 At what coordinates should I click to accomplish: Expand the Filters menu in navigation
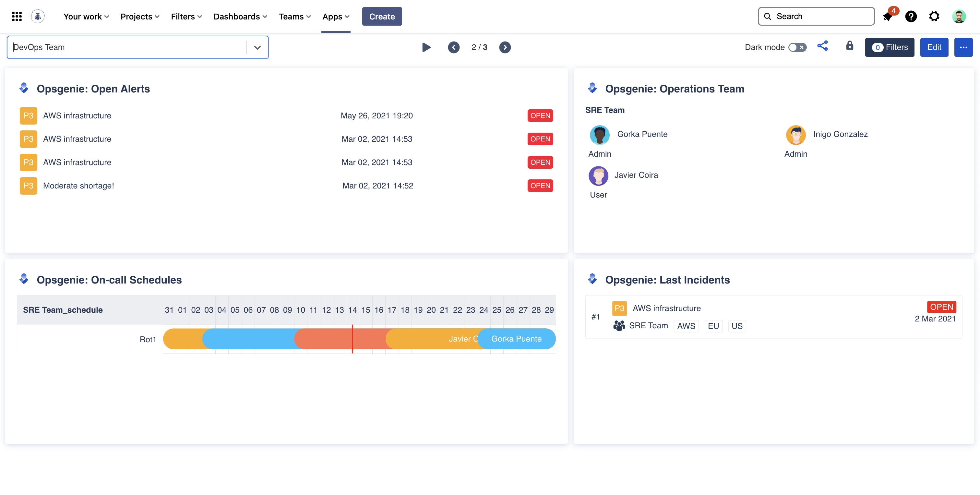coord(186,16)
